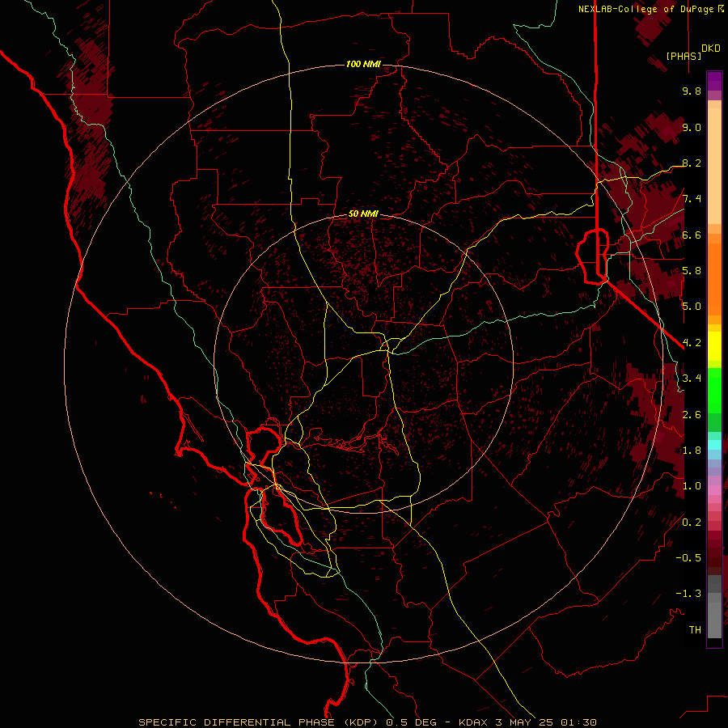The width and height of the screenshot is (728, 728).
Task: Click the 100 NMI range ring label
Action: pyautogui.click(x=363, y=64)
